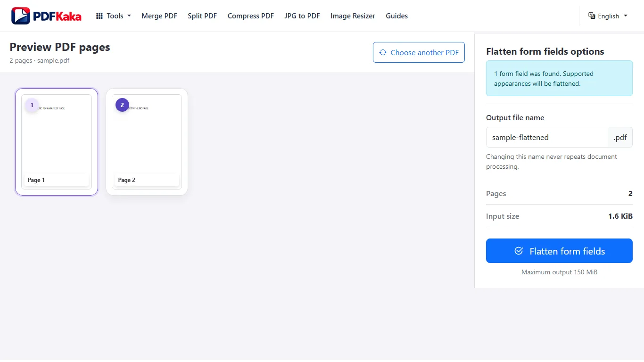Open the Tools grid menu
644x362 pixels.
coord(114,16)
